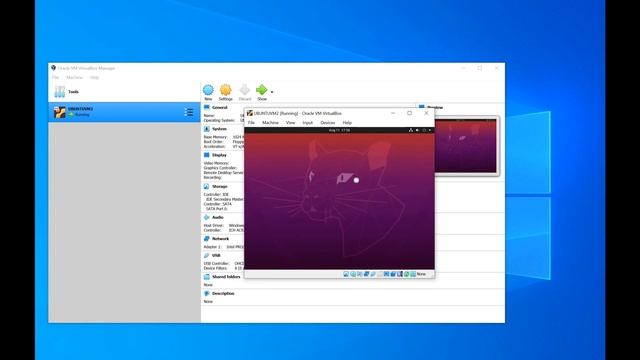This screenshot has width=640, height=360.
Task: Open Input menu in UBUNTUVM2 window
Action: click(307, 122)
